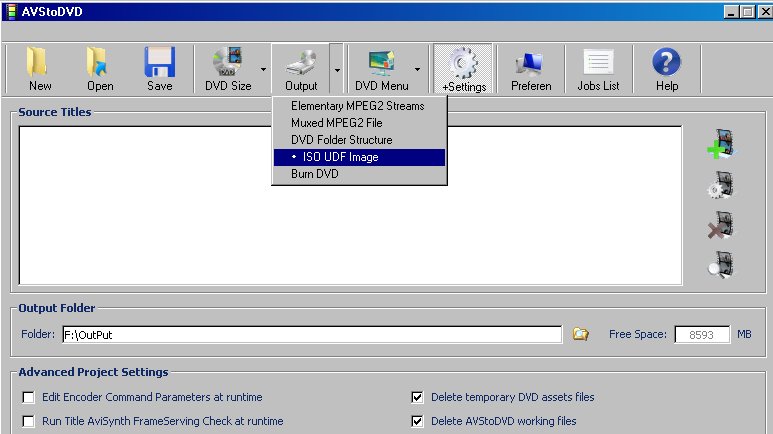Screen dimensions: 773x434
Task: Click inside the Source Titles list area
Action: click(x=351, y=205)
